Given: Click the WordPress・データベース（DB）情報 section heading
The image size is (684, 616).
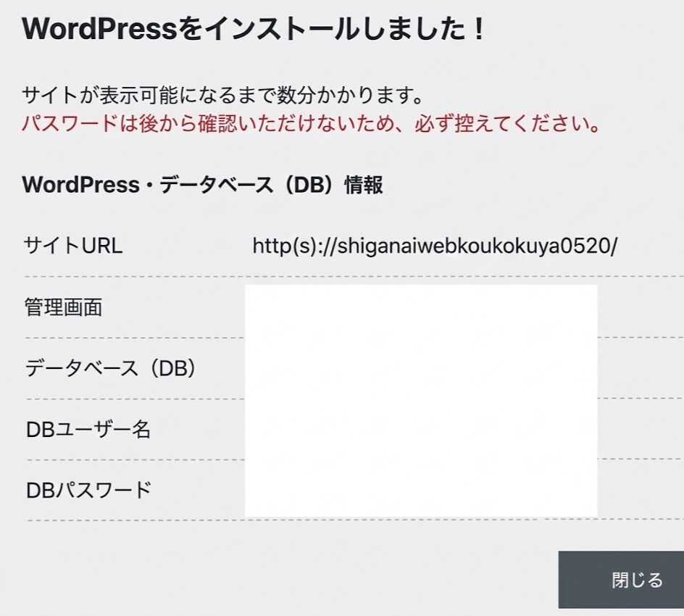Looking at the screenshot, I should click(202, 185).
